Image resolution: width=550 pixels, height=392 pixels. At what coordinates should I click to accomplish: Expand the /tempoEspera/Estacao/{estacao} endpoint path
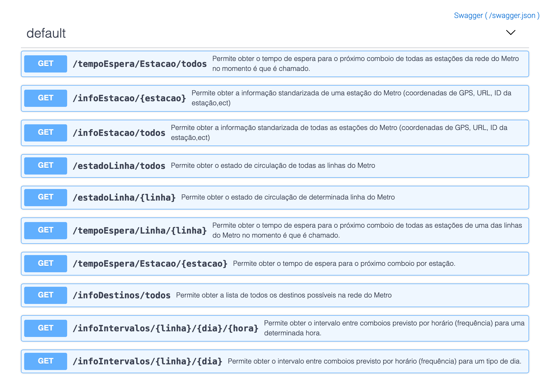(x=150, y=264)
